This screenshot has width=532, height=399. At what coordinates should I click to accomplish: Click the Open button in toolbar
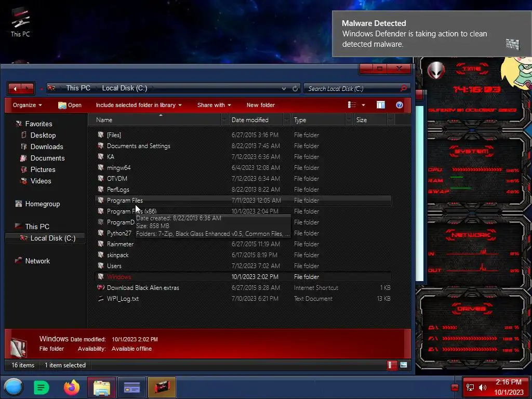[x=70, y=105]
